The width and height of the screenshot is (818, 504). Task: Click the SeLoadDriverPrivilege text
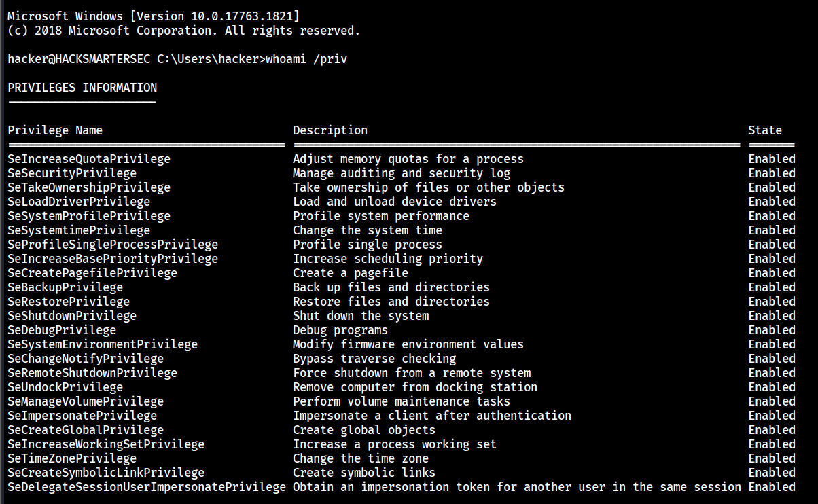coord(79,202)
